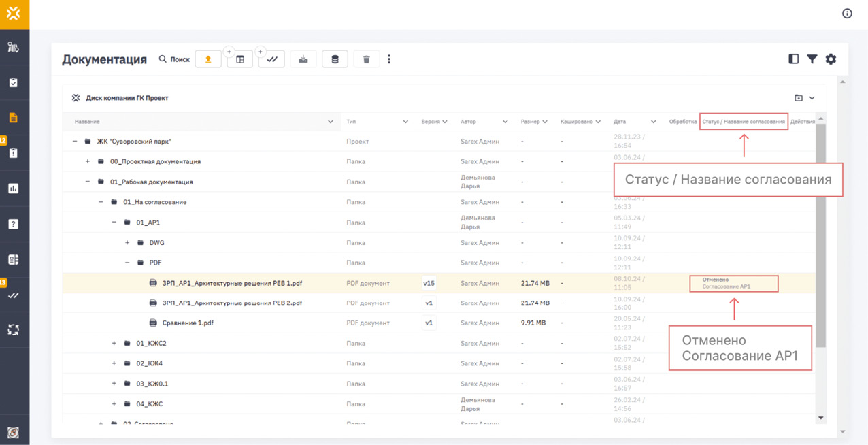Viewport: 868px width, 445px height.
Task: Click the database storage toolbar icon
Action: click(x=335, y=59)
